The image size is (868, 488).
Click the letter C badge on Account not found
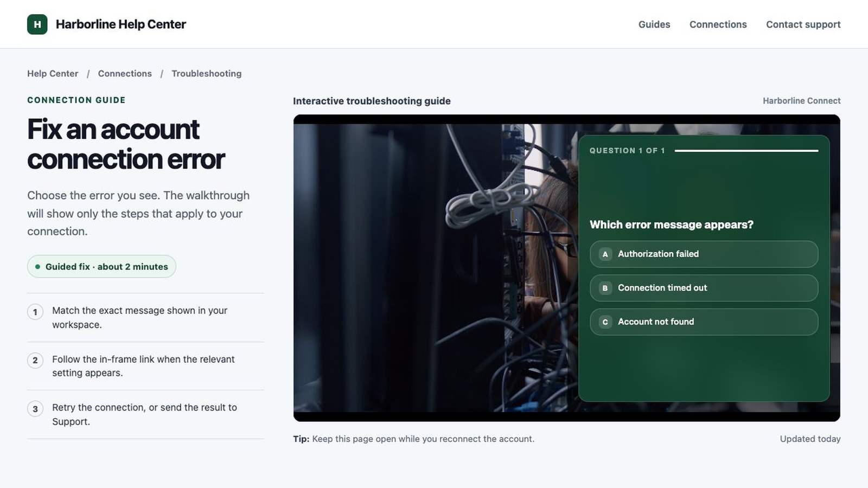pos(605,322)
